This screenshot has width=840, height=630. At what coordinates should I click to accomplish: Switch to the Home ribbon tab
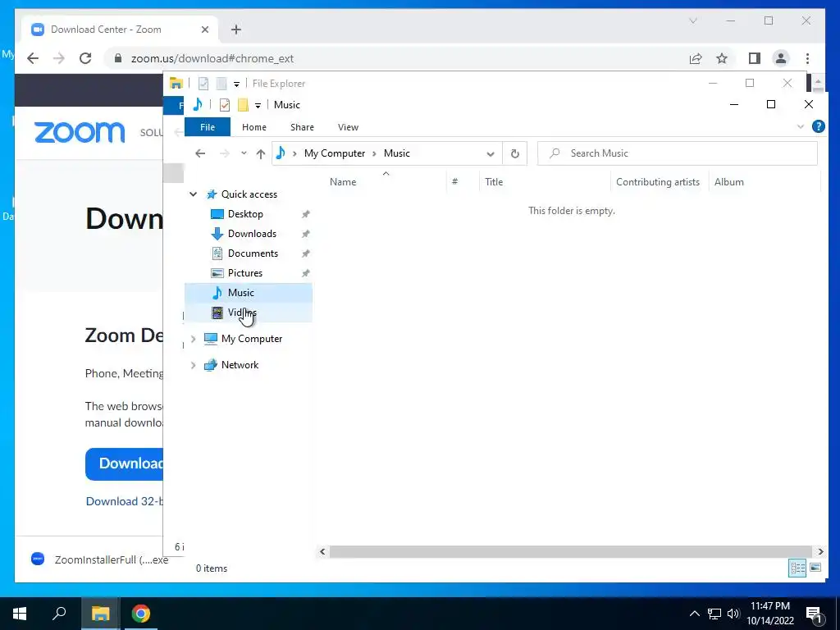click(x=254, y=127)
